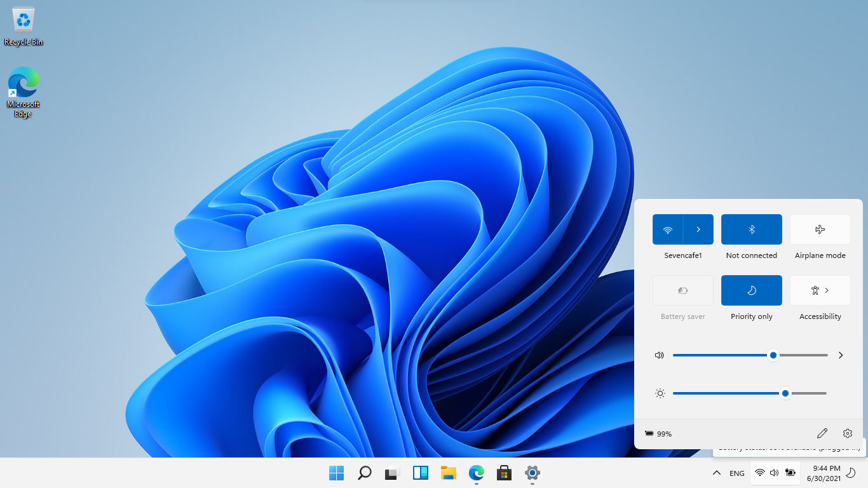Click the volume slider track
Image resolution: width=868 pixels, height=488 pixels.
click(750, 355)
